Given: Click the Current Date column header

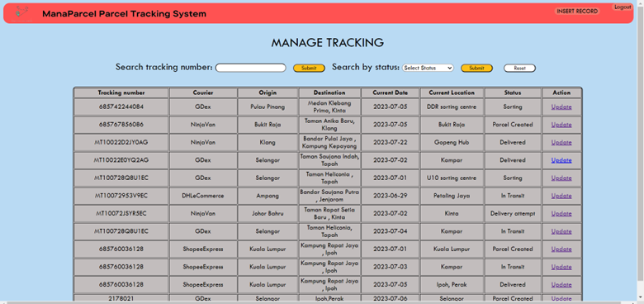Looking at the screenshot, I should pyautogui.click(x=391, y=93).
